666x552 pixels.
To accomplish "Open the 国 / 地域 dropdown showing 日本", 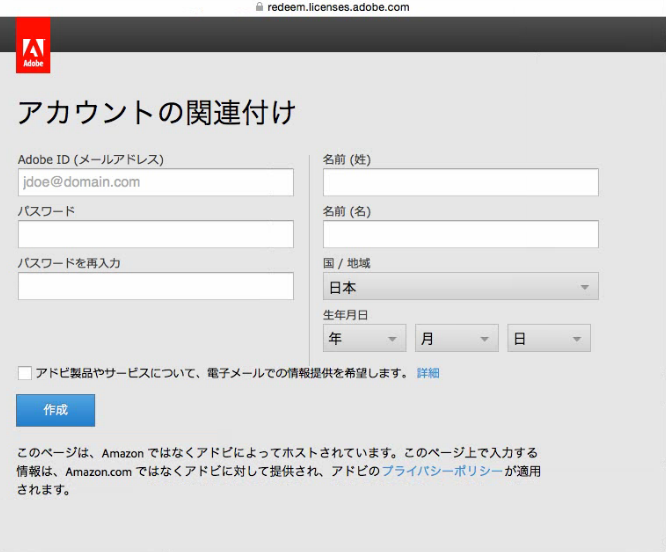I will tap(461, 286).
